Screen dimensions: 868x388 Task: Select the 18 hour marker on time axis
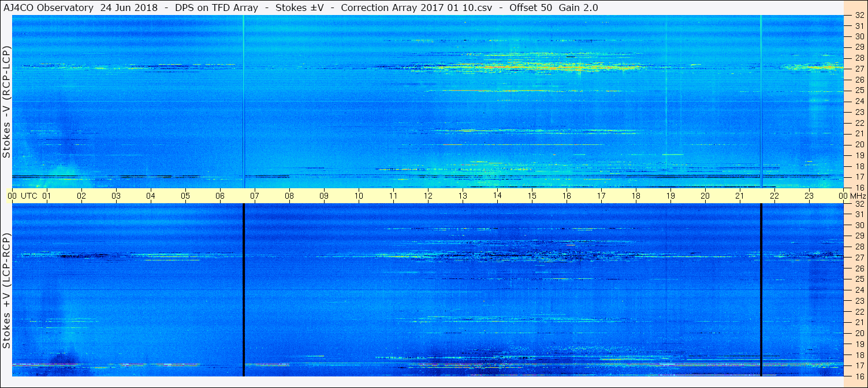click(x=636, y=196)
